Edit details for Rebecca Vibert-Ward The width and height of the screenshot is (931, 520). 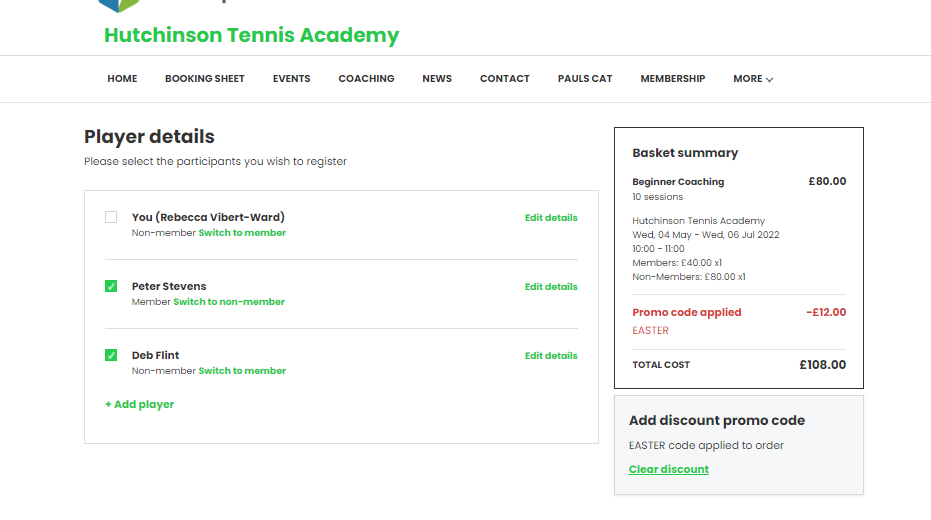coord(551,217)
